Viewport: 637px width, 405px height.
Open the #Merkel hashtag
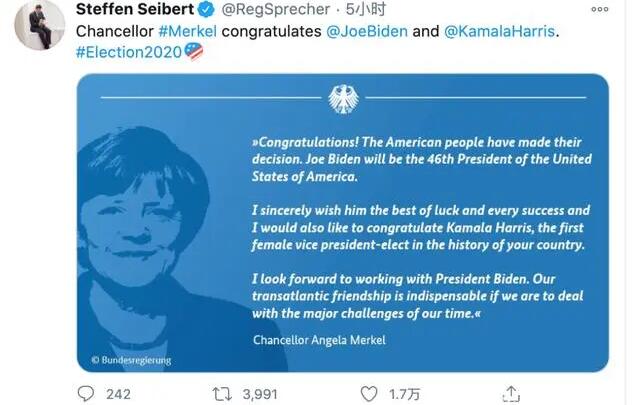[188, 30]
